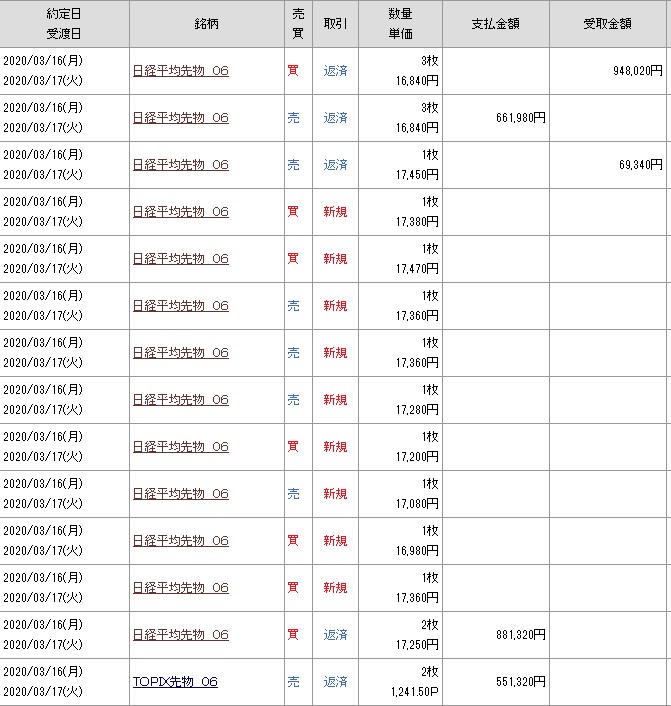The image size is (671, 706).
Task: Click the 数量 単価 column header
Action: click(400, 23)
